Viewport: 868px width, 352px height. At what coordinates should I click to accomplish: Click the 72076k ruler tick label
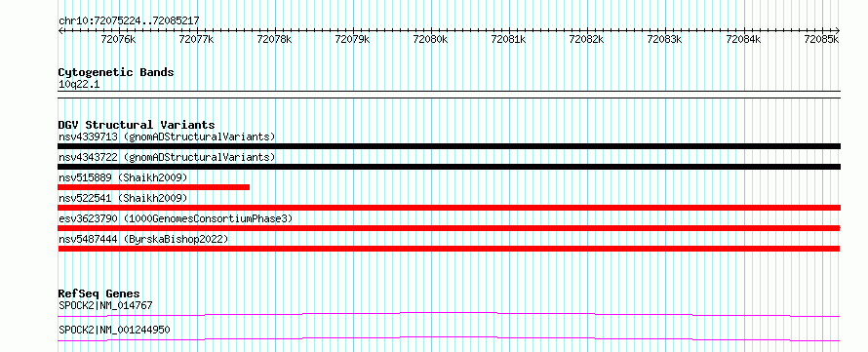[x=118, y=39]
